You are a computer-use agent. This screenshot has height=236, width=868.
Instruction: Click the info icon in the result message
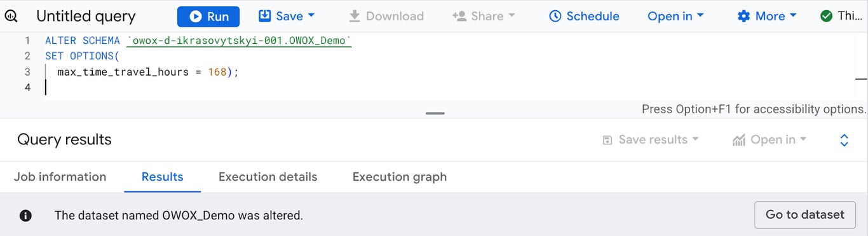25,215
